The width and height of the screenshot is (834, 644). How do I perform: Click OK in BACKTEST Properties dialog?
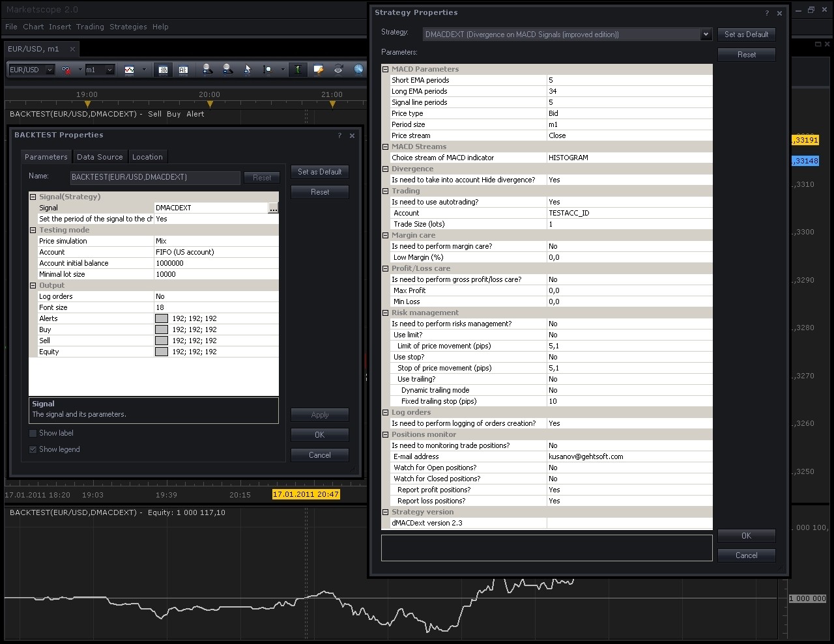pyautogui.click(x=320, y=435)
